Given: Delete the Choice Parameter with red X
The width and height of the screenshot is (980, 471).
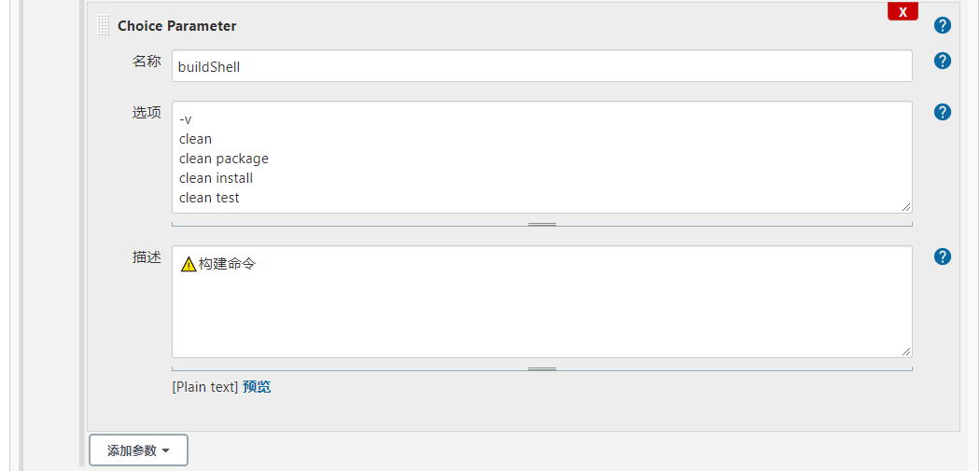Looking at the screenshot, I should pyautogui.click(x=903, y=12).
